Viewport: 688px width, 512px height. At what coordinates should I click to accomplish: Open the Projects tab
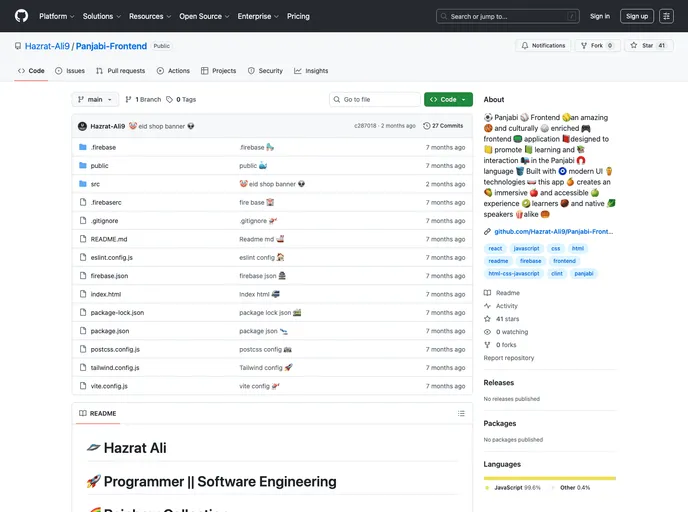219,71
